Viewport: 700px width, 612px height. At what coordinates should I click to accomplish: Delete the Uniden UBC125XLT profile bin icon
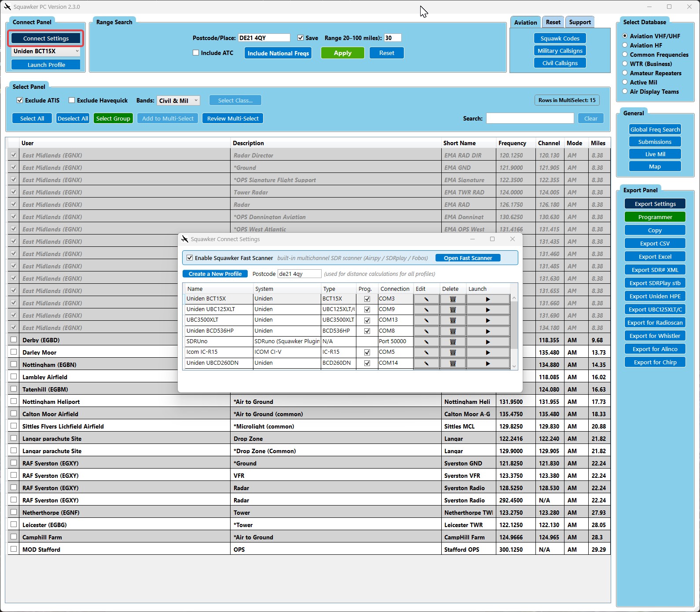(x=453, y=310)
